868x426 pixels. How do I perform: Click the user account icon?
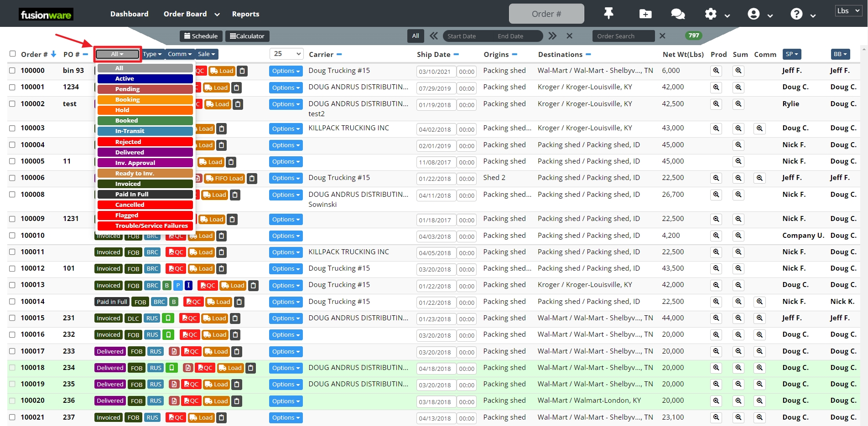coord(754,14)
